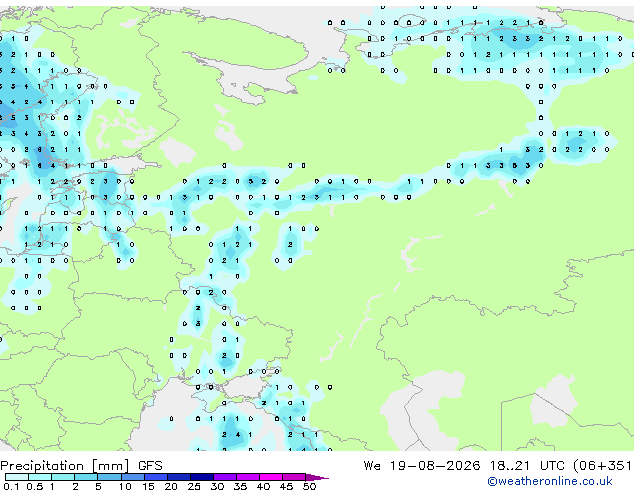Click the 45–50 mm legend color swatch
634x490 pixels.
tap(294, 477)
